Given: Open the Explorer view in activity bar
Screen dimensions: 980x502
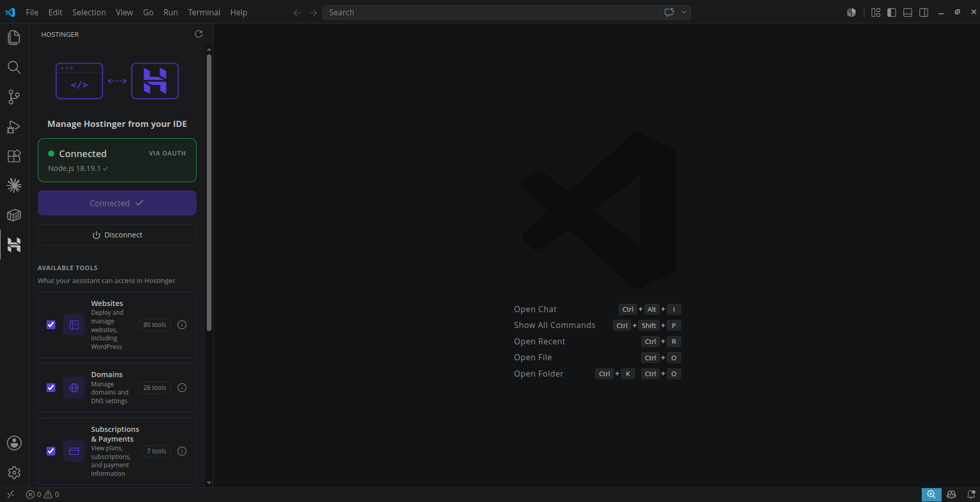Looking at the screenshot, I should tap(14, 37).
